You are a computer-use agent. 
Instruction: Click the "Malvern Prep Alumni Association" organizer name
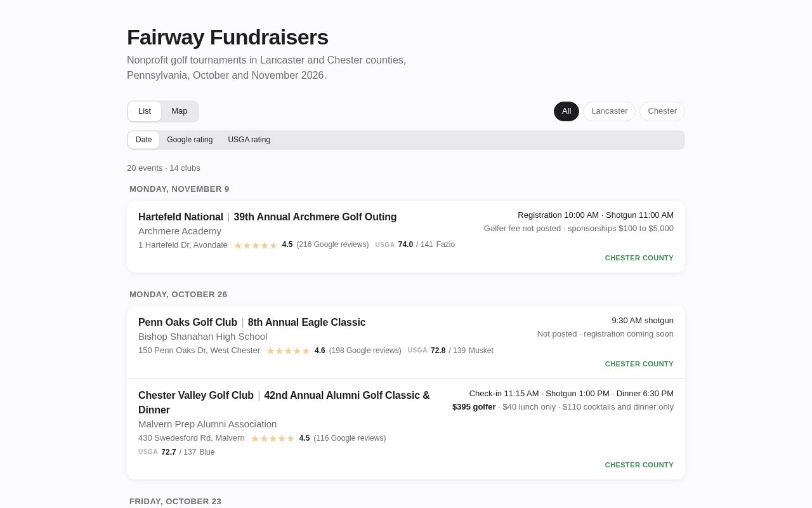[207, 424]
